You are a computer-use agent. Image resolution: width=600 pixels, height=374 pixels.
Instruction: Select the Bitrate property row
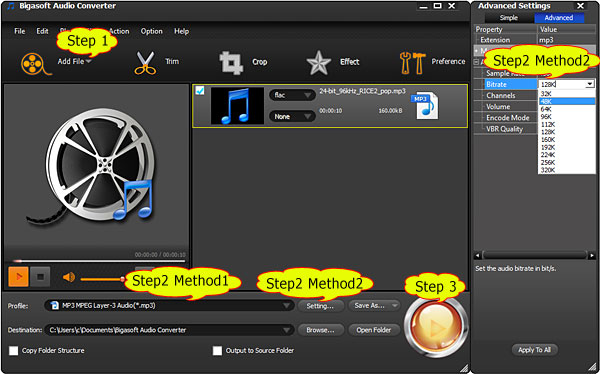point(510,84)
